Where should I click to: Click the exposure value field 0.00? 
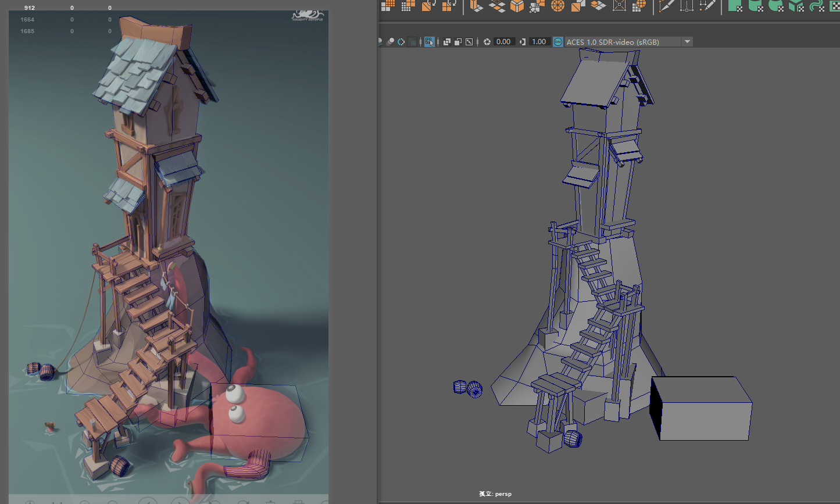tap(504, 42)
